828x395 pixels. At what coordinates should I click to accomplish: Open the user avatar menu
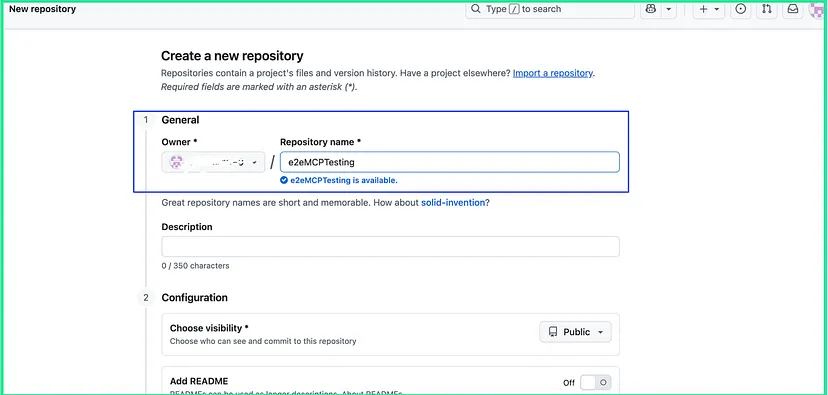click(818, 9)
